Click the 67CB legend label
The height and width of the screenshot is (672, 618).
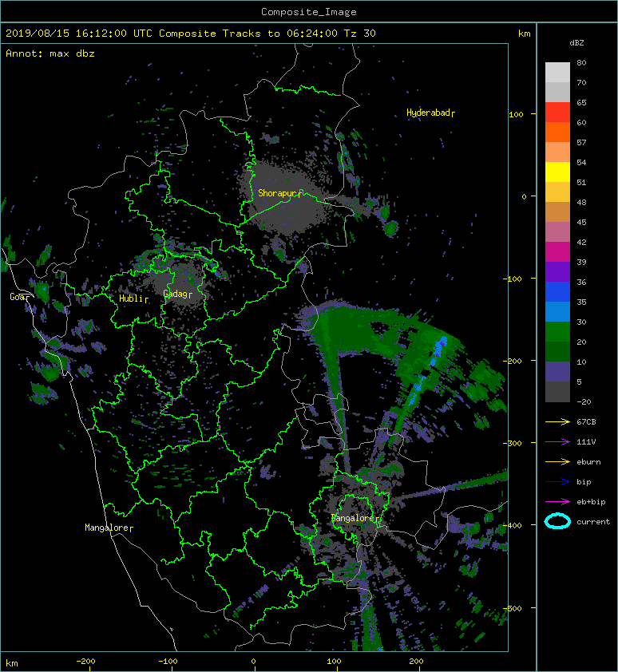[x=586, y=421]
